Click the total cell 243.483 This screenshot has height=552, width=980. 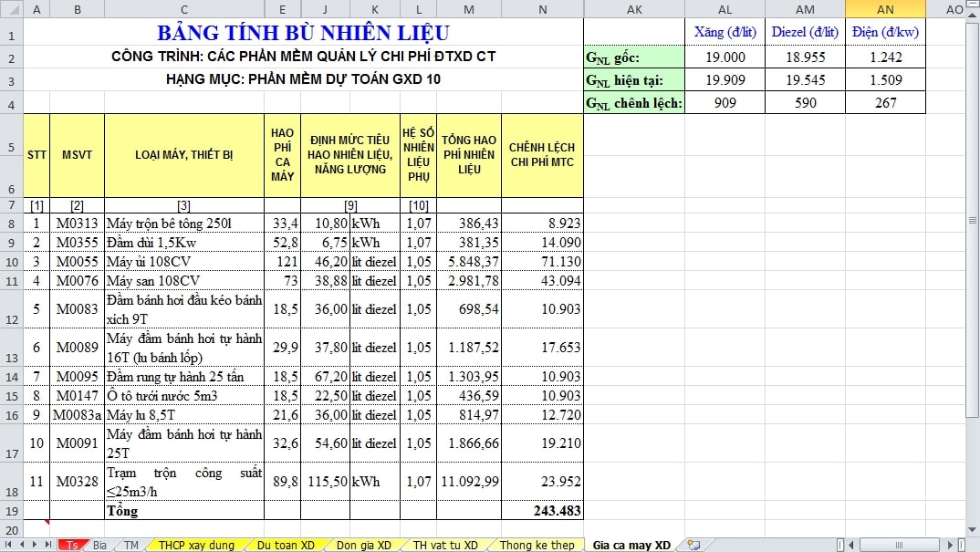(542, 511)
